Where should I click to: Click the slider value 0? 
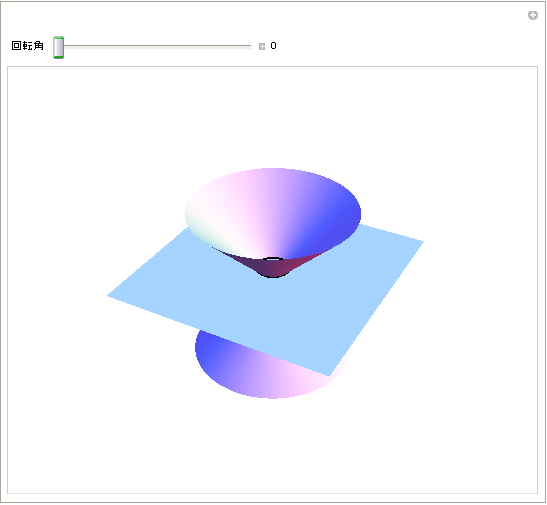point(274,46)
